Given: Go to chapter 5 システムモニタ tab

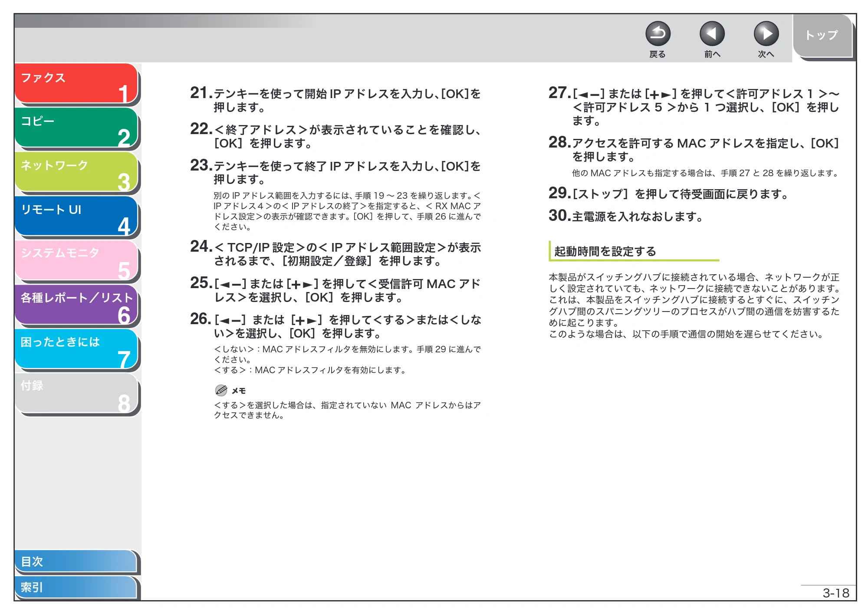Looking at the screenshot, I should [76, 260].
